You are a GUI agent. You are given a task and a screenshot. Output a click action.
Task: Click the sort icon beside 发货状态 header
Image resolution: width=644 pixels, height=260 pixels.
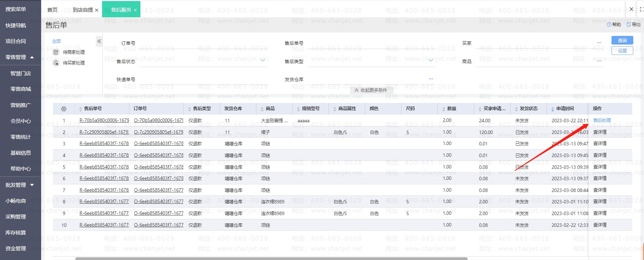pyautogui.click(x=516, y=109)
